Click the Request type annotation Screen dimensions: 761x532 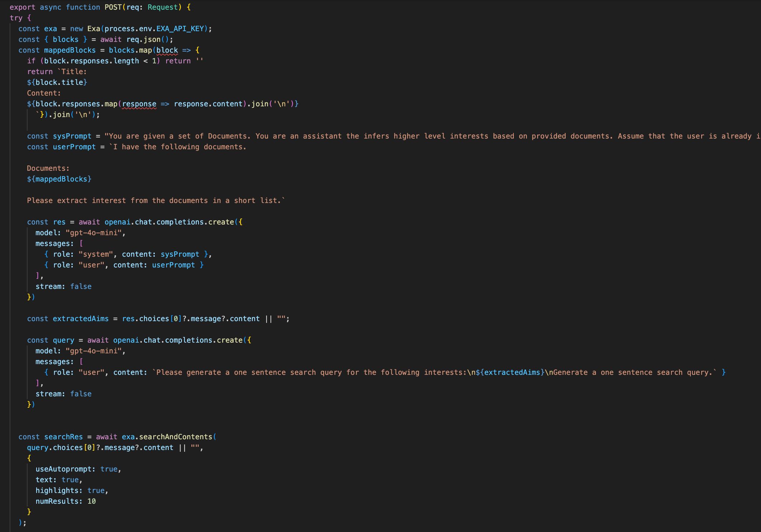[163, 7]
